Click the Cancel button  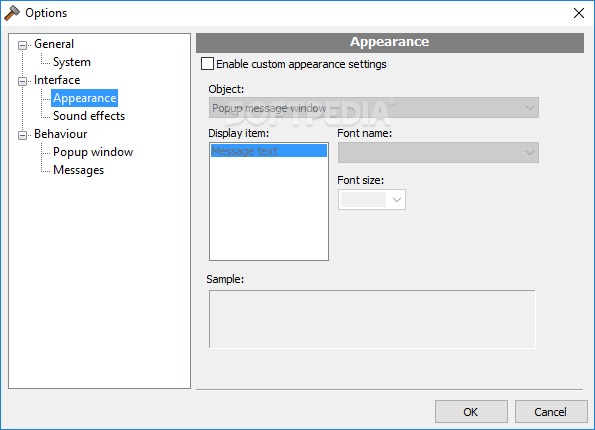[x=551, y=412]
